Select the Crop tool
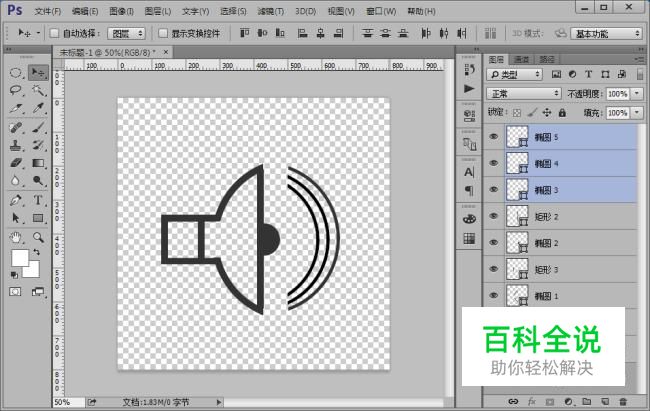Image resolution: width=650 pixels, height=411 pixels. [16, 108]
